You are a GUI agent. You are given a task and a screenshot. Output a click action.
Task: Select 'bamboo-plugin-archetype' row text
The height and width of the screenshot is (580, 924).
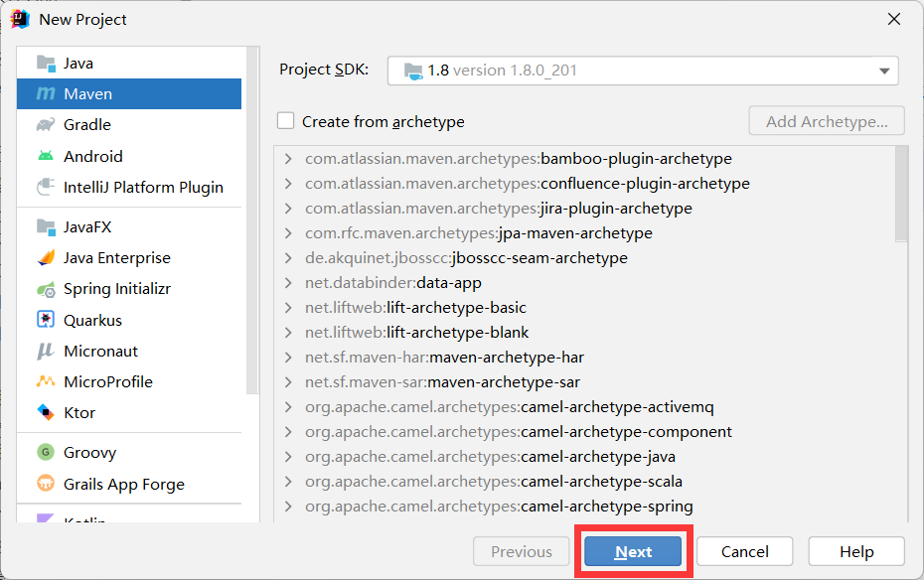[637, 159]
